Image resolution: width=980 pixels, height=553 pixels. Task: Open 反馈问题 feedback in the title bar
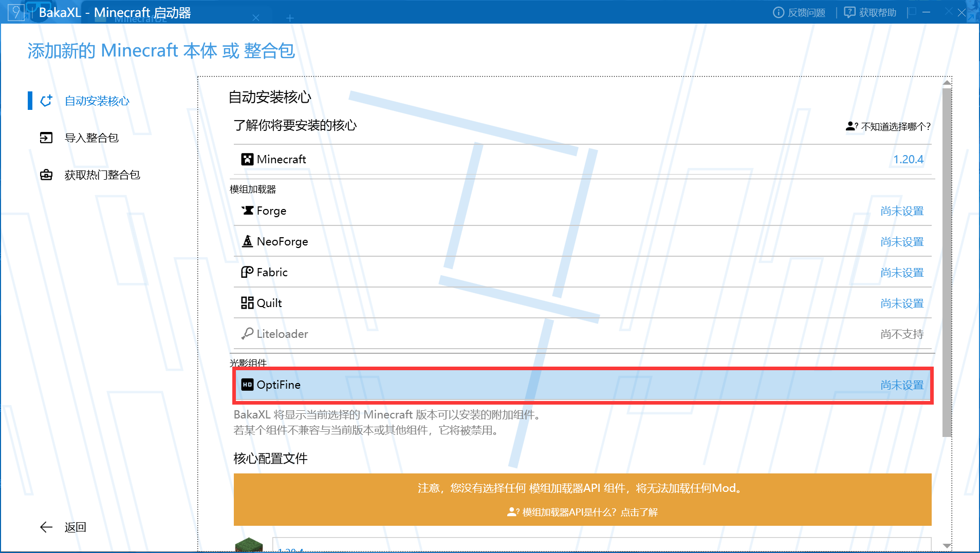(799, 12)
